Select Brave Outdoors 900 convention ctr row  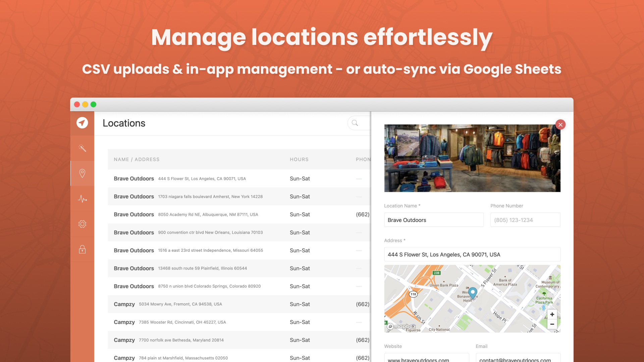pos(239,232)
